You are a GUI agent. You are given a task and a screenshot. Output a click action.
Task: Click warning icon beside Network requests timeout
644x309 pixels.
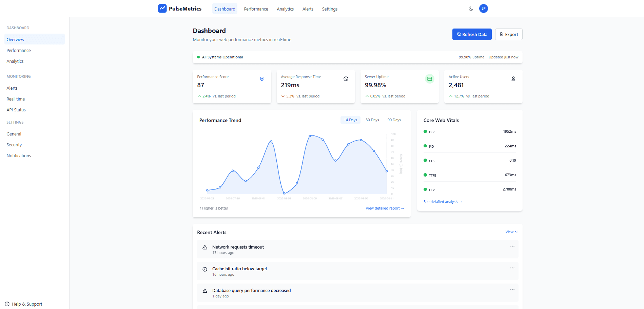(x=205, y=248)
